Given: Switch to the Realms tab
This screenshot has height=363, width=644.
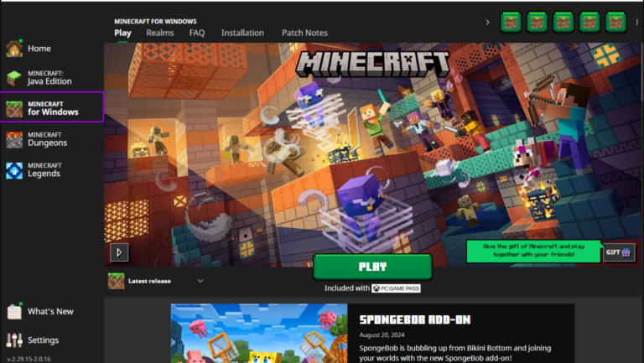Looking at the screenshot, I should tap(160, 33).
